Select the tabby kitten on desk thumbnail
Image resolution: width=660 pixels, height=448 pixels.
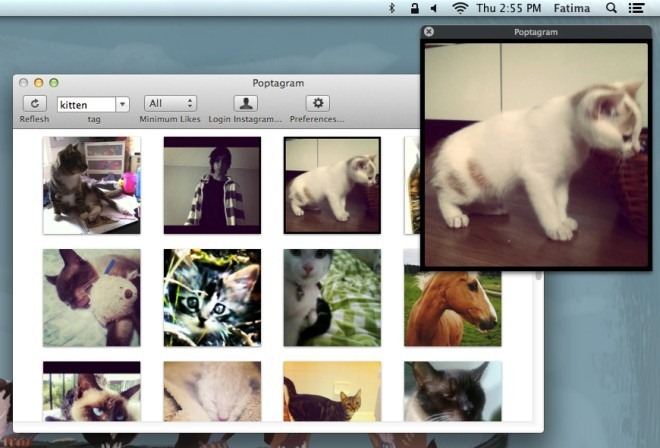pyautogui.click(x=92, y=185)
